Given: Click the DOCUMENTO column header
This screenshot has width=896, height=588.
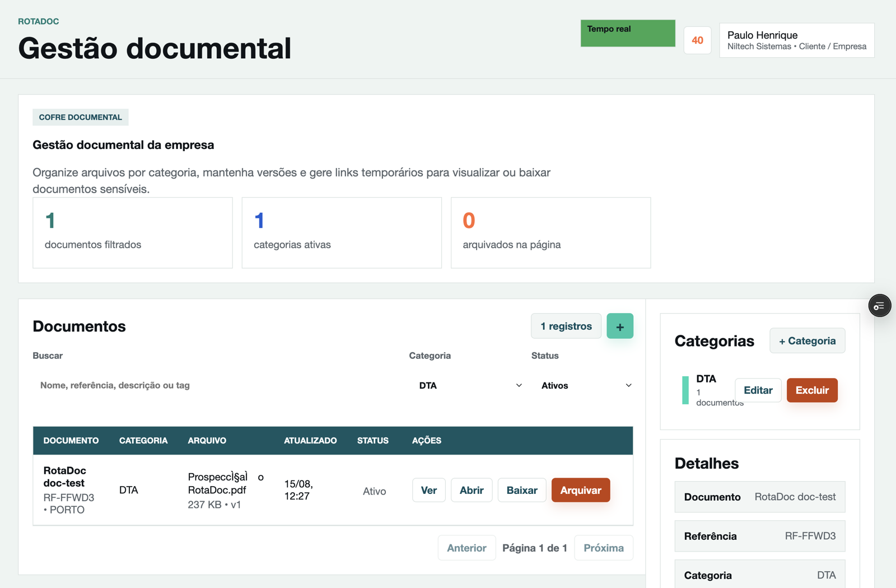Looking at the screenshot, I should [x=71, y=441].
